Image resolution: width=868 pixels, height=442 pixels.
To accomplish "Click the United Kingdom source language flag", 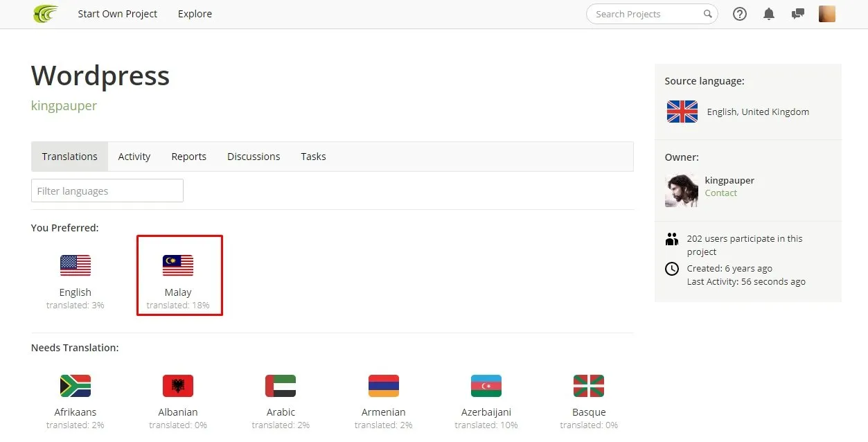I will click(682, 112).
